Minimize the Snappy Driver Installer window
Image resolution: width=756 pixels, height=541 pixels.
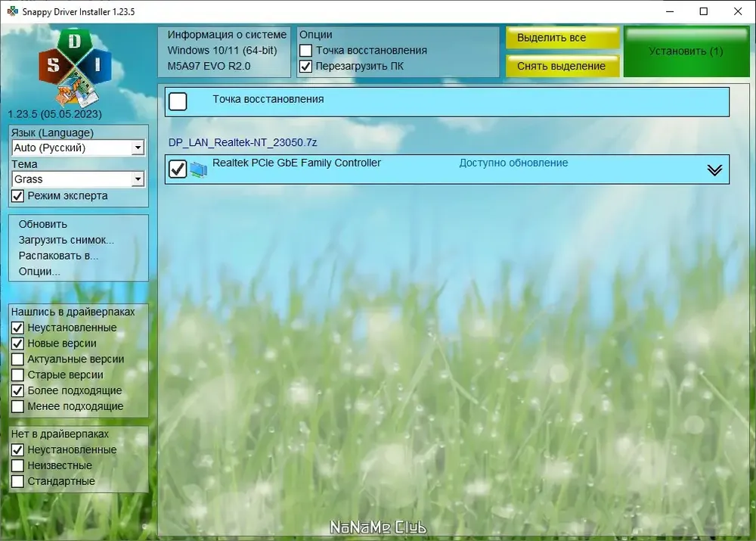tap(670, 11)
